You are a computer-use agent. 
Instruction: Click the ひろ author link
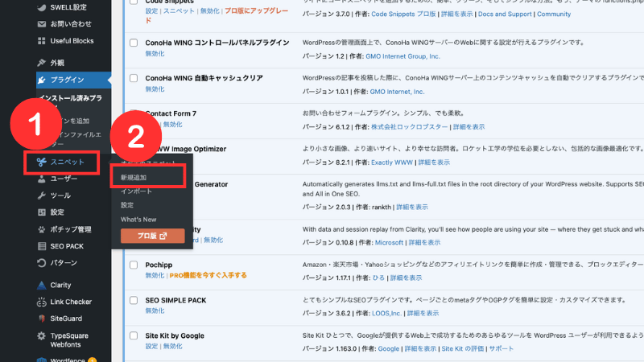[x=378, y=278]
